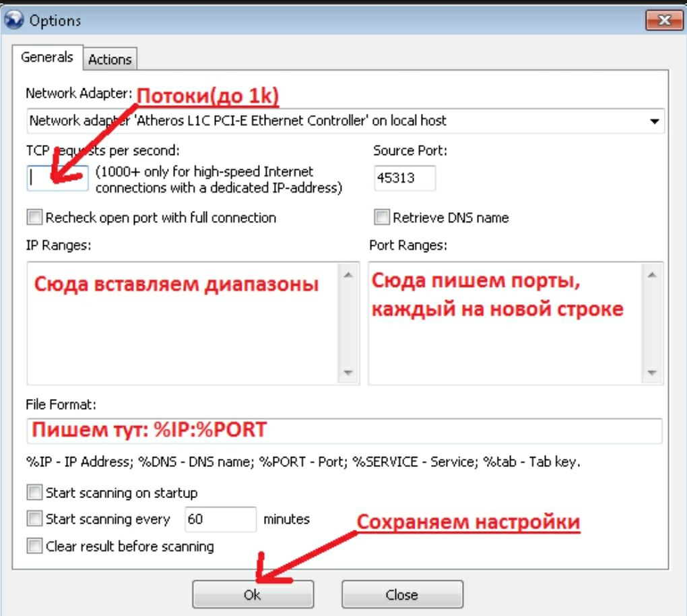Toggle the Retrieve DNS name checkbox
Viewport: 687px width, 616px height.
(x=382, y=218)
